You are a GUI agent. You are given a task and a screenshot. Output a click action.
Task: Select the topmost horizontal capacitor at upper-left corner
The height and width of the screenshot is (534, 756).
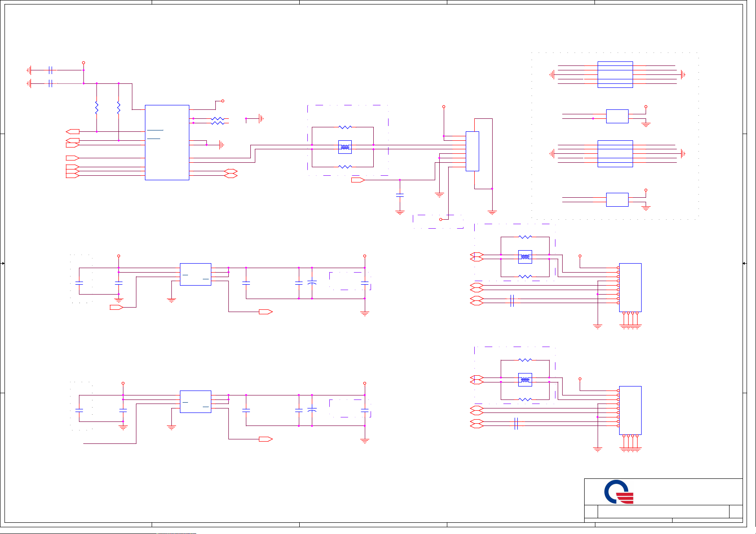coord(51,70)
